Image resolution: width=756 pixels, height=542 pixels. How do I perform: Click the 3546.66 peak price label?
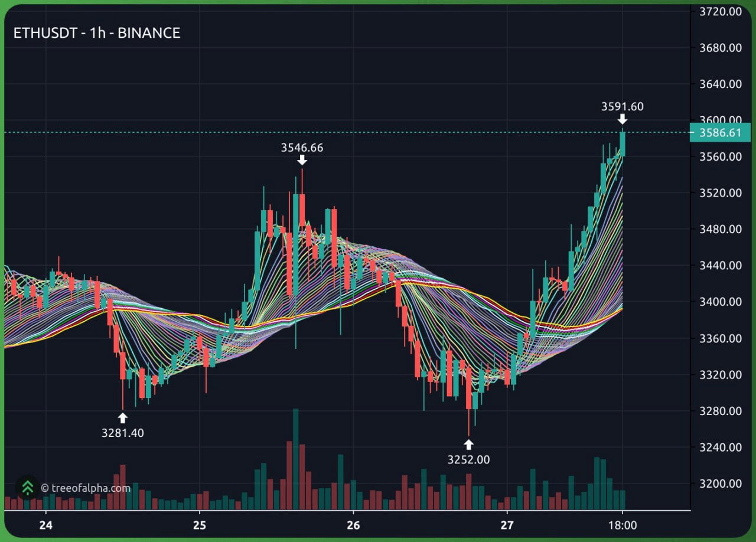coord(302,148)
